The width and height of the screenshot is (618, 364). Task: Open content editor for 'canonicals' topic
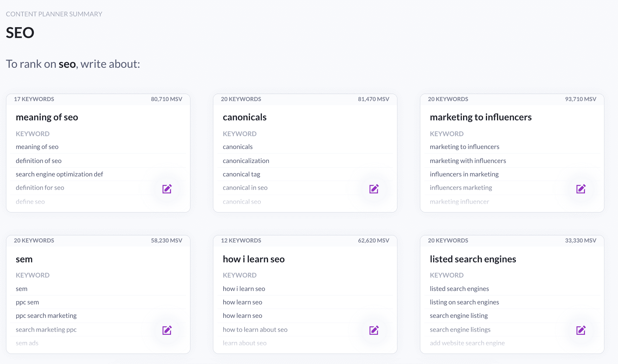(374, 189)
